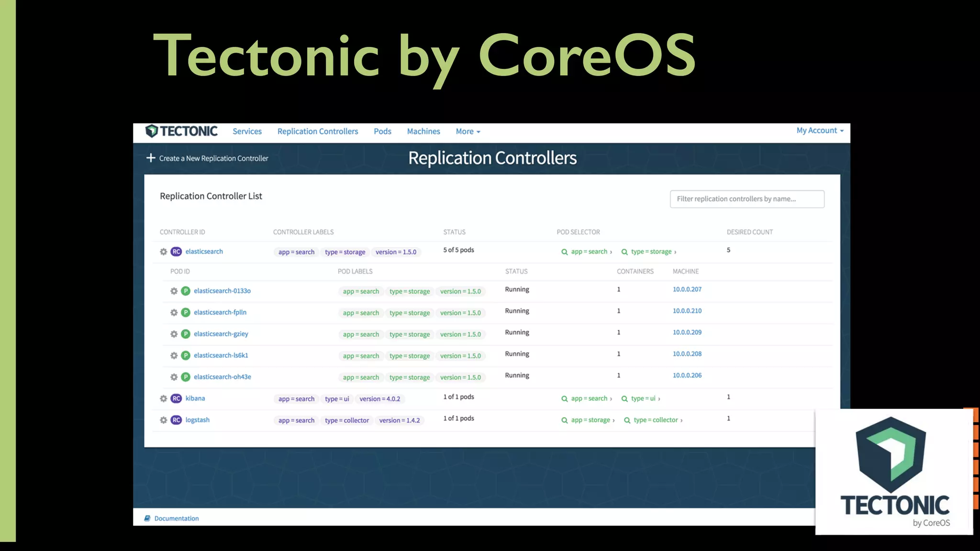Click type=collector label on logstash controller
Screen dimensions: 980x551
coord(347,420)
